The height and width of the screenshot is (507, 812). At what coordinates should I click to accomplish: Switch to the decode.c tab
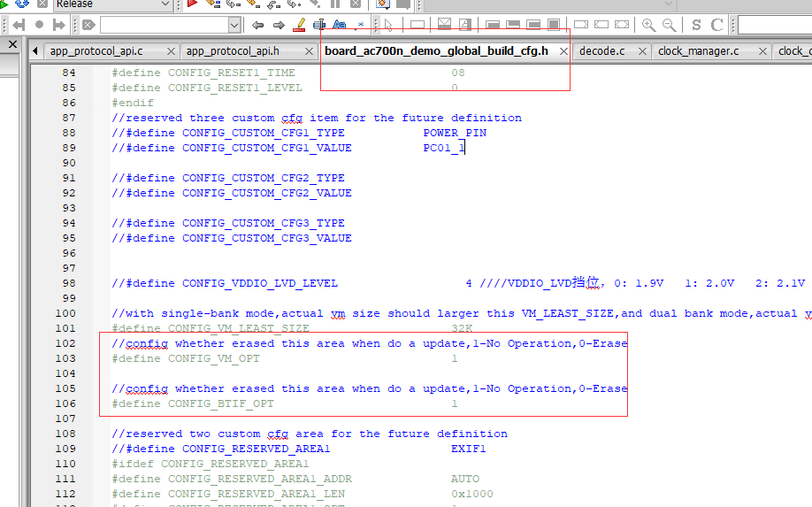click(601, 51)
